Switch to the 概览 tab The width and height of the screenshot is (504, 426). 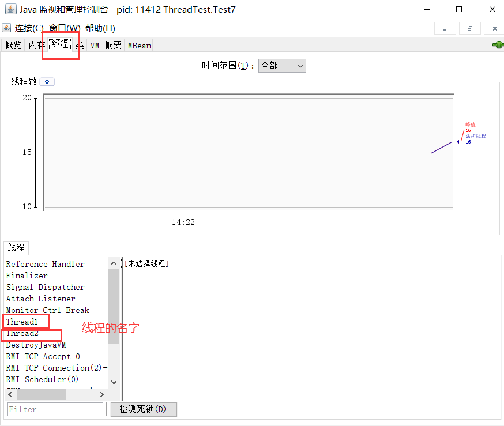click(13, 46)
